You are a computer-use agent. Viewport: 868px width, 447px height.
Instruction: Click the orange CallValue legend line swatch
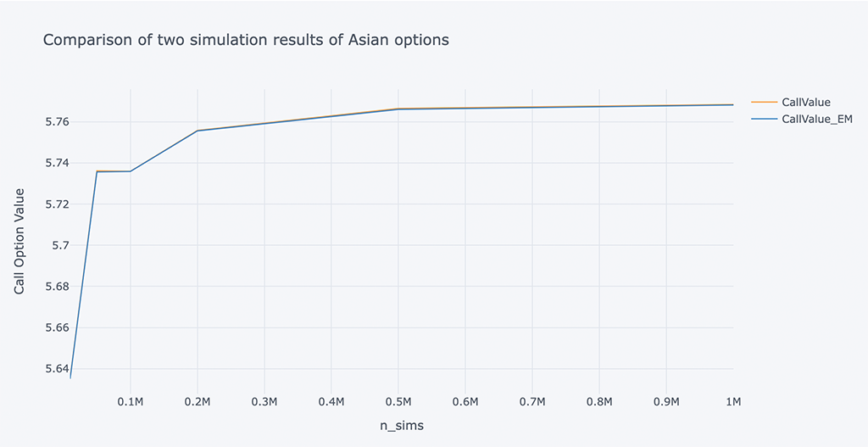coord(764,103)
